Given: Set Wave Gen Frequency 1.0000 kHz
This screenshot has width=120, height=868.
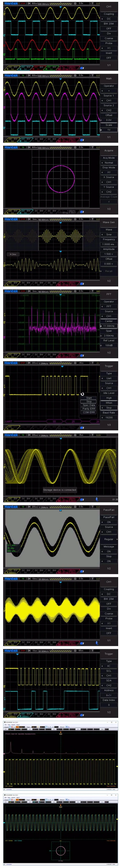Looking at the screenshot, I should point(109,244).
